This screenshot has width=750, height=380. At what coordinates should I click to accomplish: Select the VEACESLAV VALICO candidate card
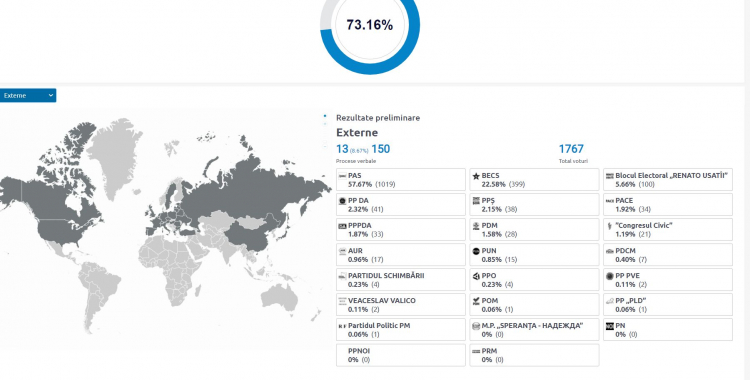pos(401,304)
